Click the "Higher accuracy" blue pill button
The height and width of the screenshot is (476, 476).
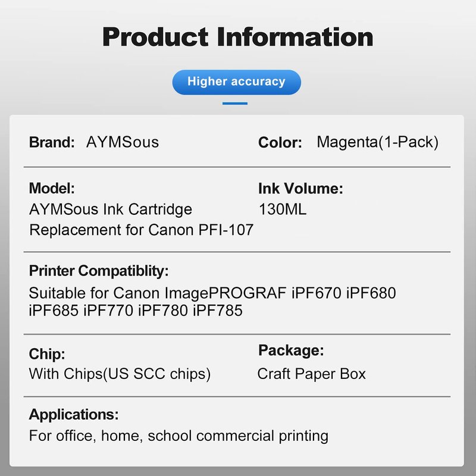tap(236, 82)
